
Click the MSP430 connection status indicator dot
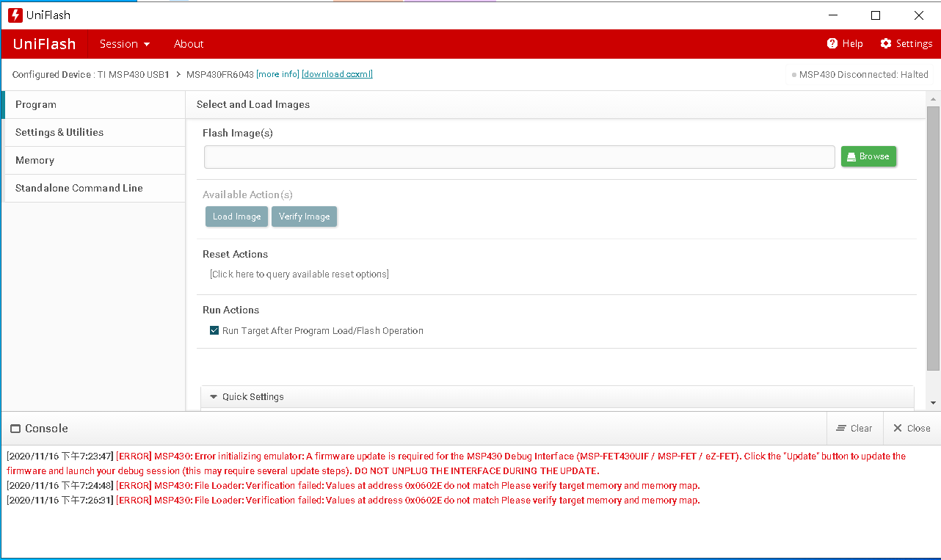point(794,75)
